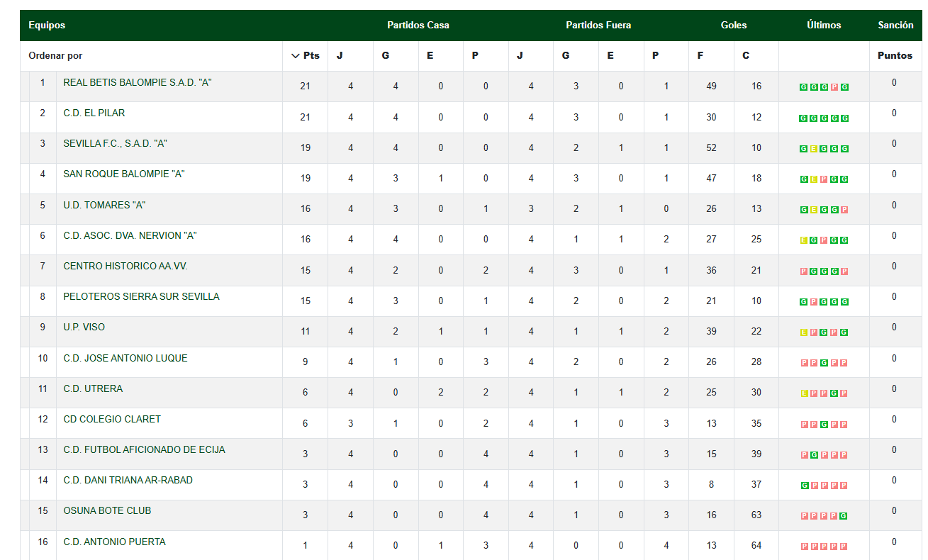Screen dimensions: 928x560
Task: Click the last loss badge for U.D. Tomares
Action: pyautogui.click(x=844, y=210)
